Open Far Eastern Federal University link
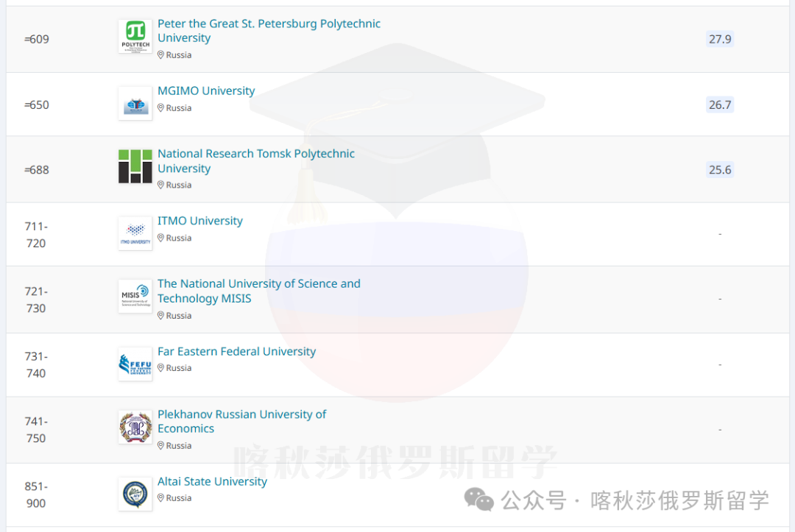 point(236,351)
